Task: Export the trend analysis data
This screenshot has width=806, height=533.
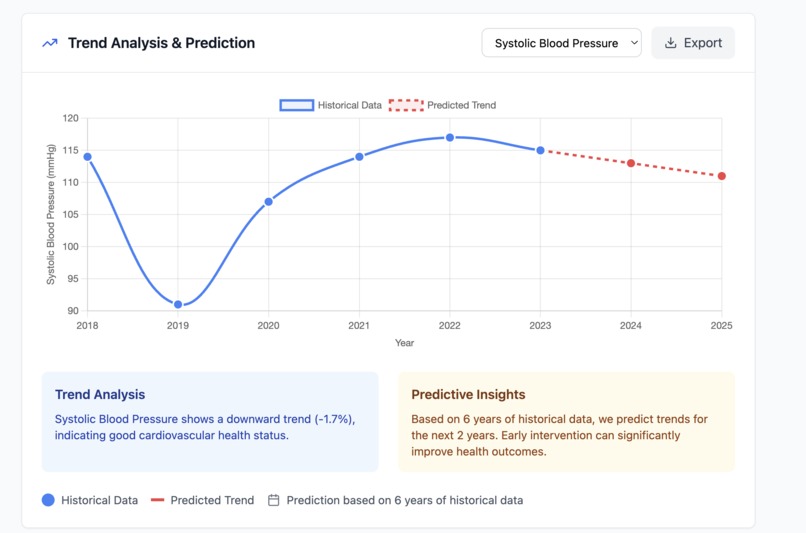Action: pyautogui.click(x=693, y=43)
